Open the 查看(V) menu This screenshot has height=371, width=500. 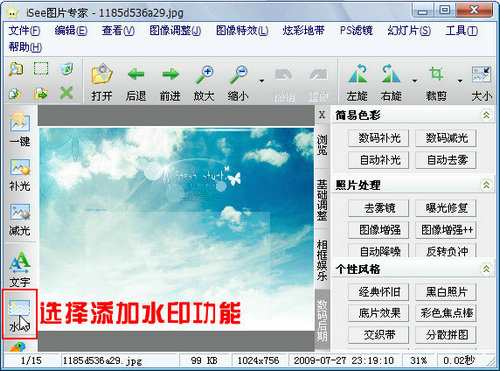(x=118, y=31)
